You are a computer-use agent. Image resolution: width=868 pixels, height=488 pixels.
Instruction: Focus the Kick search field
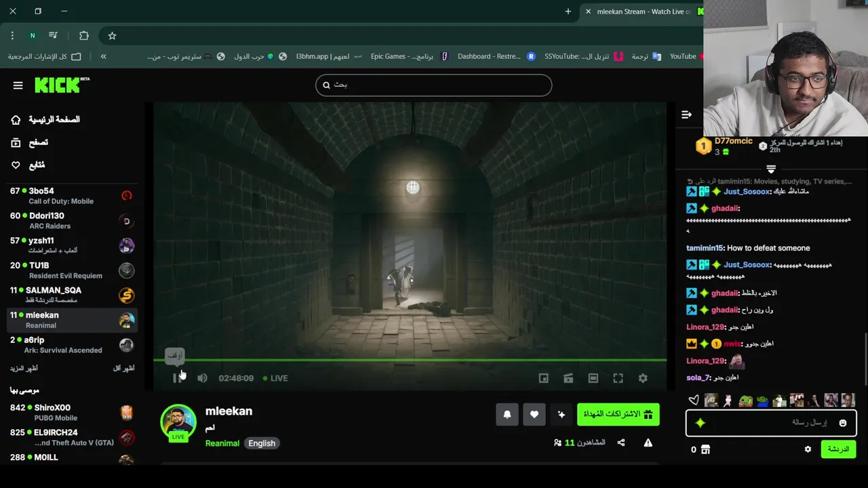click(x=433, y=85)
